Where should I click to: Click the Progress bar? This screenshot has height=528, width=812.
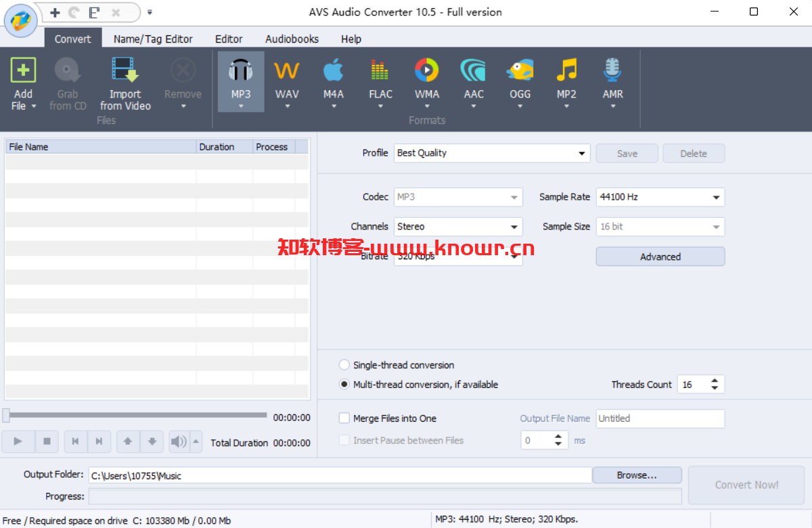[385, 496]
